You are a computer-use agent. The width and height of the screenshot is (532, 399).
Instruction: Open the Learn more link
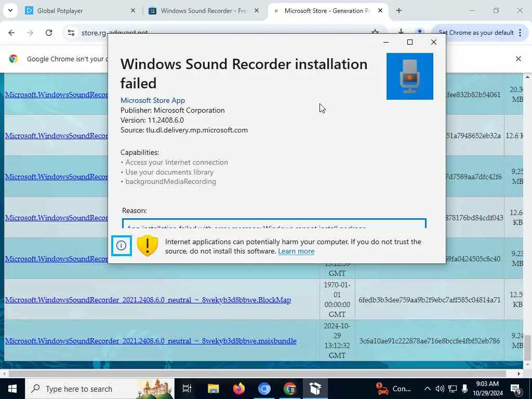(x=296, y=251)
